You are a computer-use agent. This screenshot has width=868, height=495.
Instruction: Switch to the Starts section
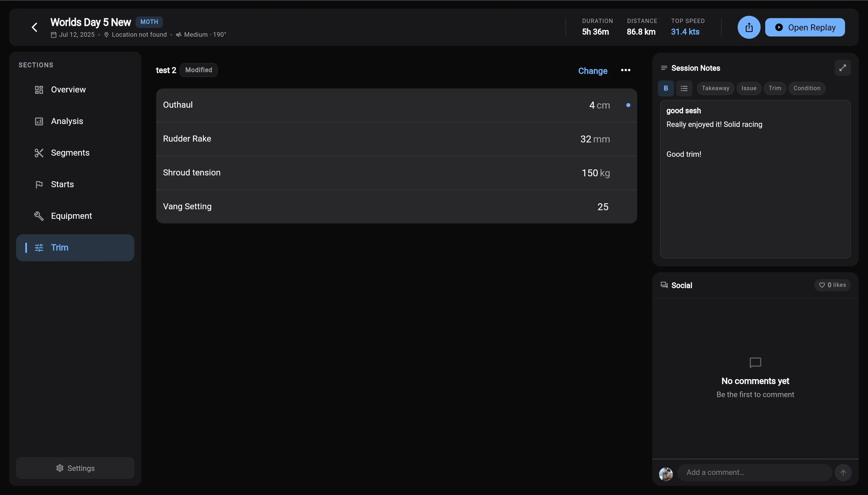(75, 185)
